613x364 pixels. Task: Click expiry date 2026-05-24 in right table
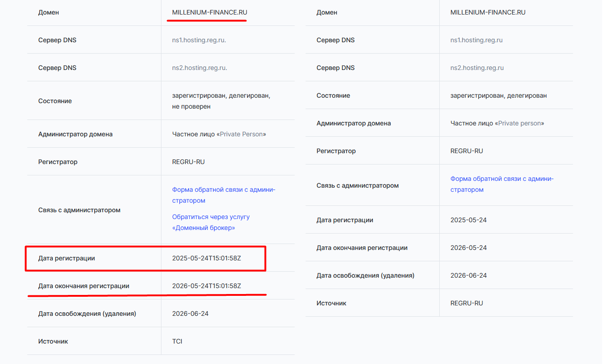[468, 248]
